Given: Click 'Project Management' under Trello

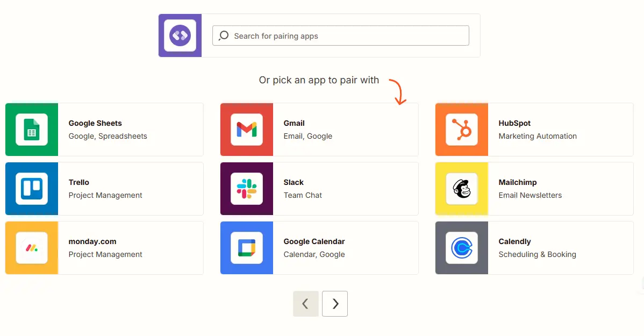Looking at the screenshot, I should click(x=105, y=195).
